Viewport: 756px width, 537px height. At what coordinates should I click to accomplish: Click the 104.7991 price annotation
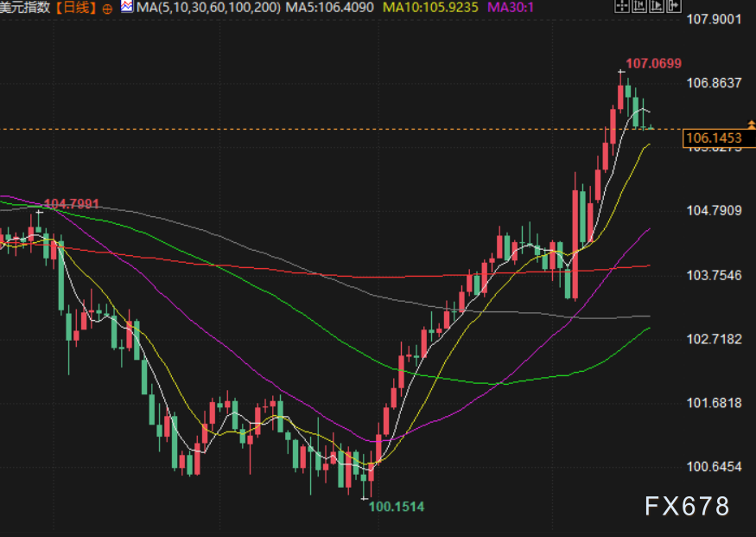tap(71, 204)
